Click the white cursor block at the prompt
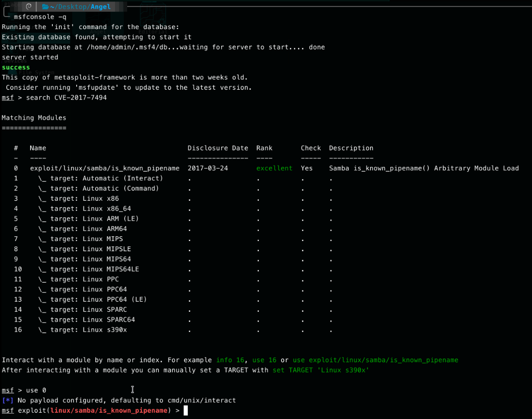Image resolution: width=532 pixels, height=419 pixels. pyautogui.click(x=185, y=411)
